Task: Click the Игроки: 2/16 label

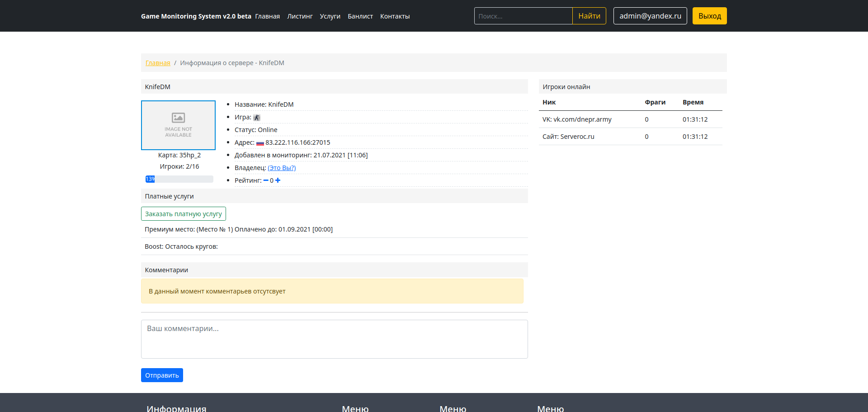Action: point(179,166)
